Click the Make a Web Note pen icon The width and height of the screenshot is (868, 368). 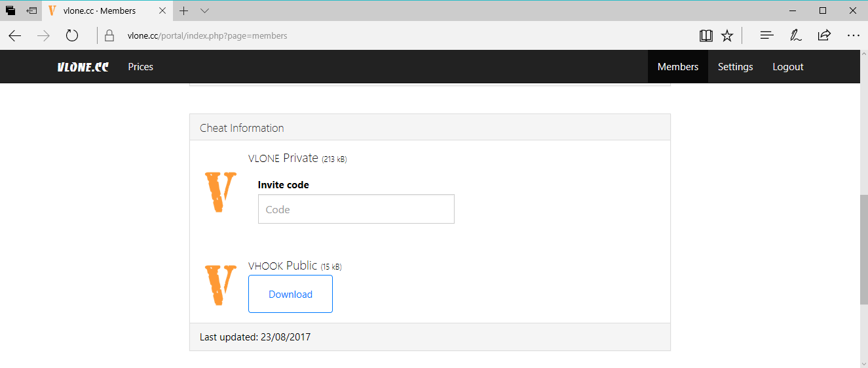tap(796, 36)
